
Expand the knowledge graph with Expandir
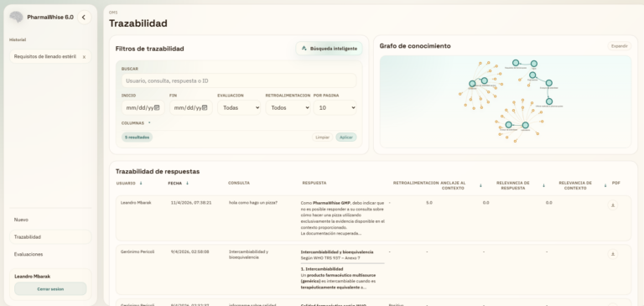pos(620,46)
